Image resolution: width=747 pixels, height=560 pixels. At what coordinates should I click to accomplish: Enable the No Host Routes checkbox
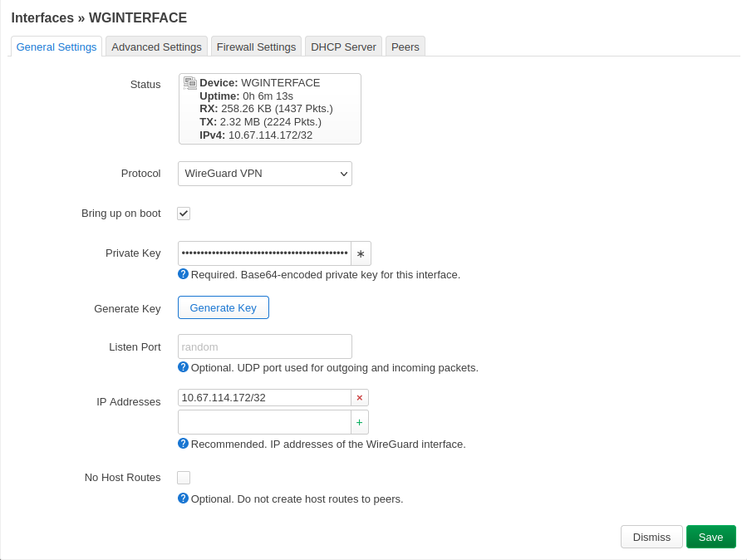pos(184,478)
